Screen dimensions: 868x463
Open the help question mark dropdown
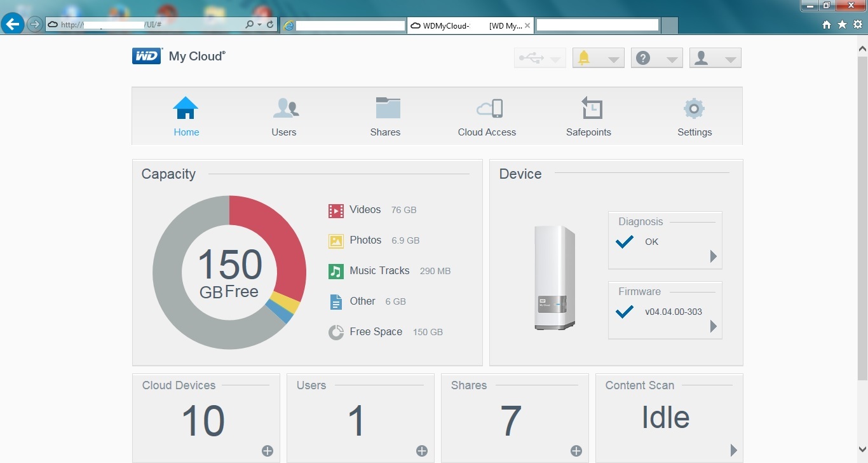657,58
